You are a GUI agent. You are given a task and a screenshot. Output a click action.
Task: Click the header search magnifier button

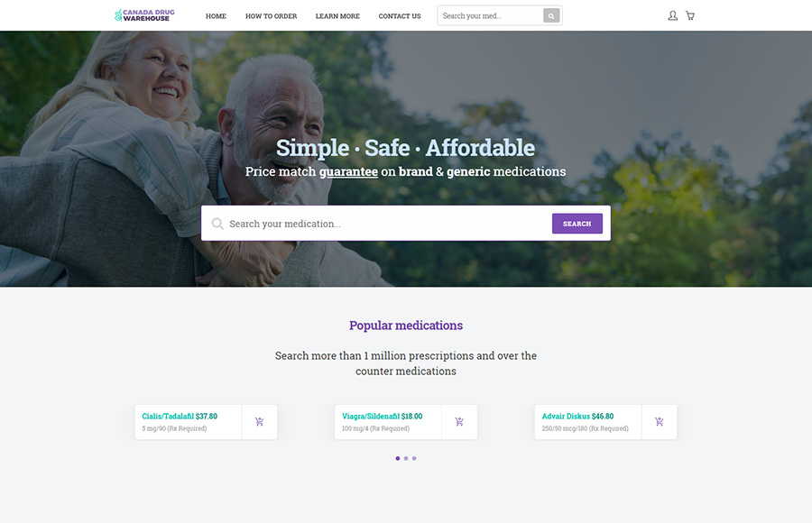pyautogui.click(x=551, y=16)
